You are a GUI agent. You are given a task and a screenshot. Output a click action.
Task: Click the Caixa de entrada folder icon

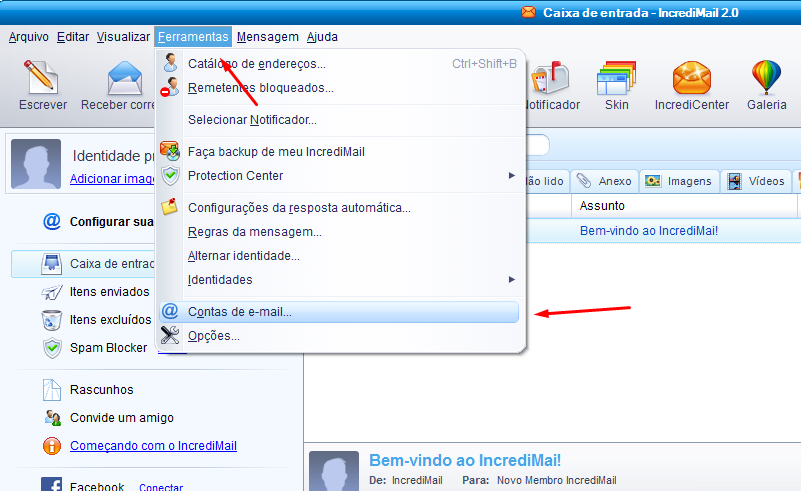coord(52,264)
